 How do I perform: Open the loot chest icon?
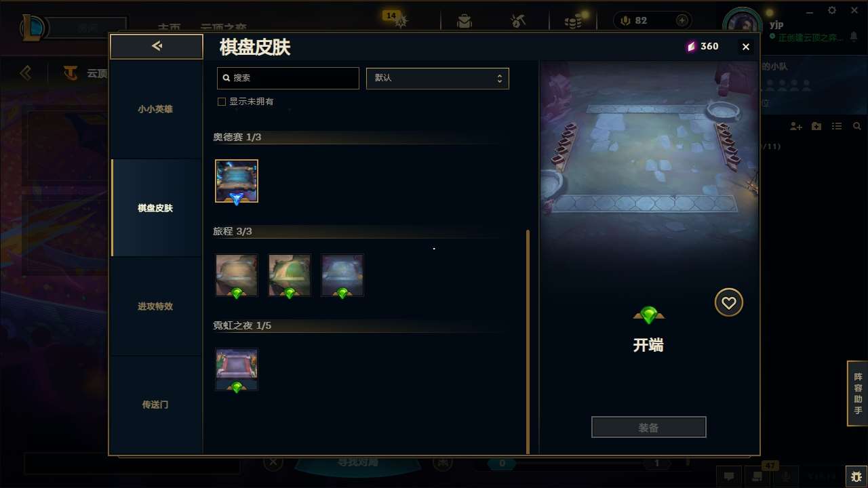pos(465,22)
